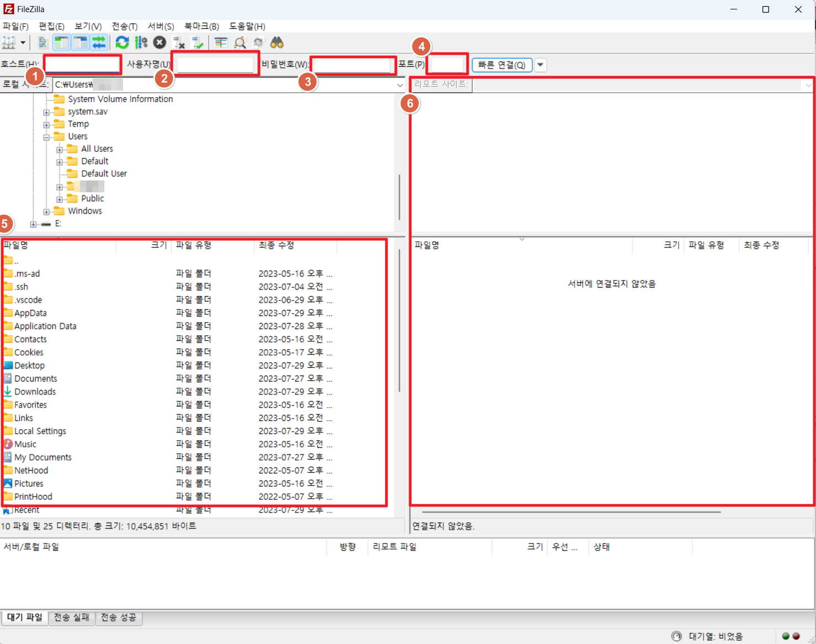Expand the All Users folder node
816x644 pixels.
[60, 150]
